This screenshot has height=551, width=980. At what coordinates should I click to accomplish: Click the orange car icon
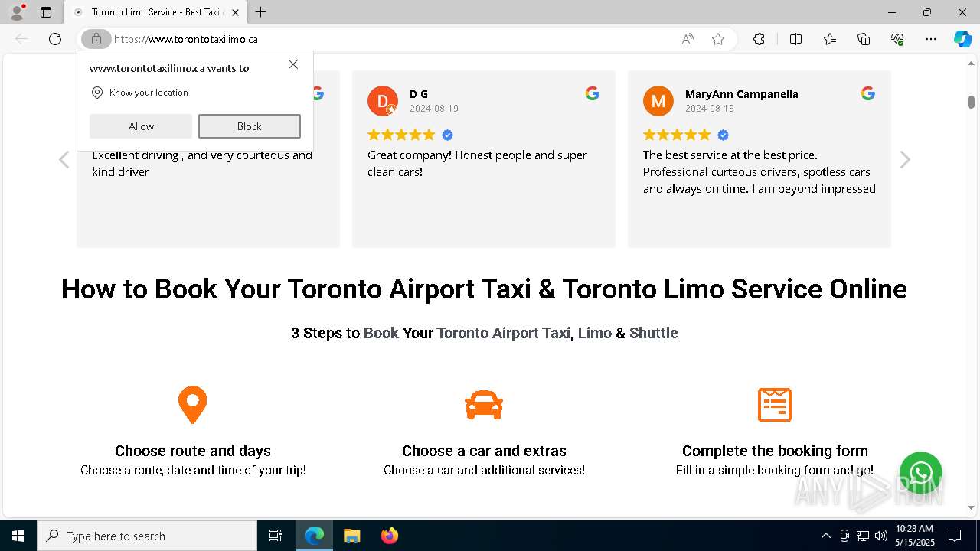[484, 405]
